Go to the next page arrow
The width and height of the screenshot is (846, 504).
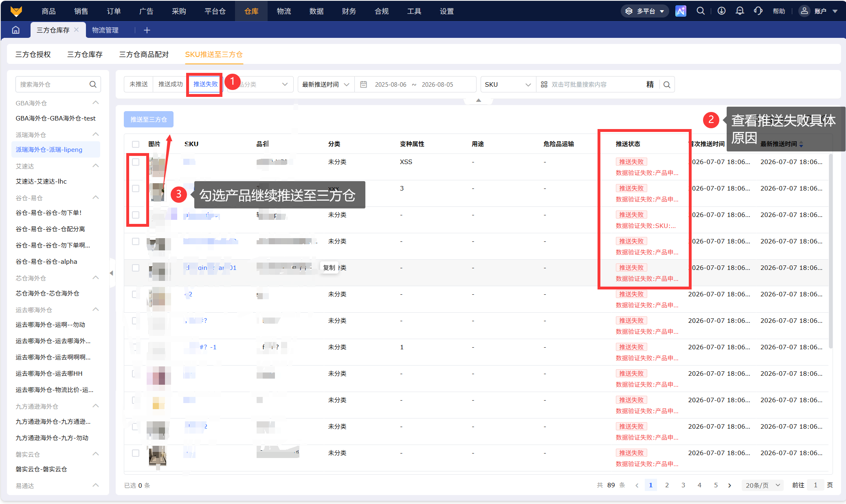point(730,485)
